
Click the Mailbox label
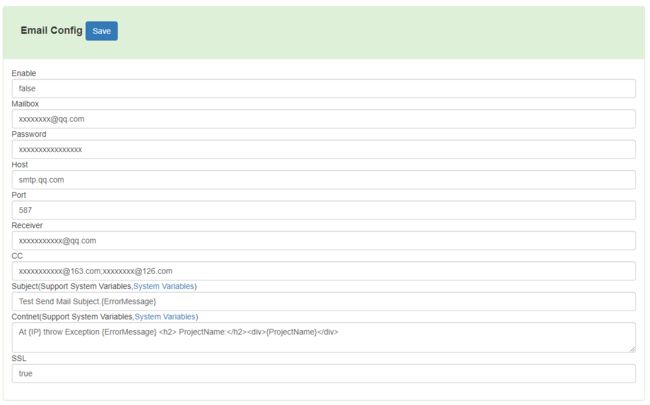tap(25, 104)
